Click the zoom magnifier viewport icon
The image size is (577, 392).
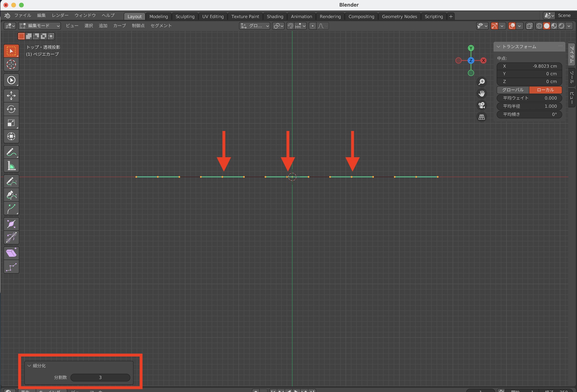tap(482, 82)
